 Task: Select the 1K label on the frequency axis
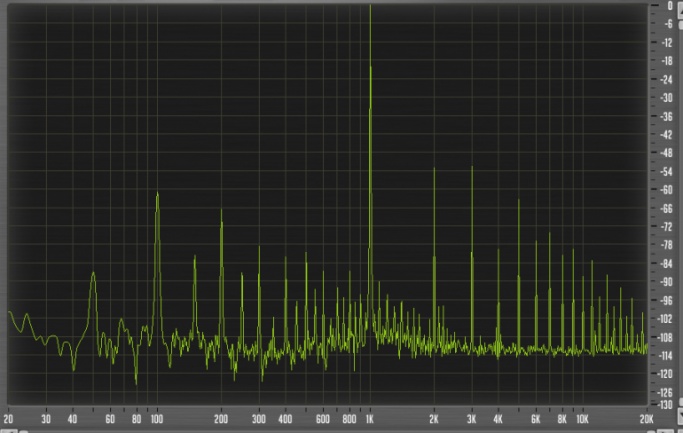pos(370,420)
